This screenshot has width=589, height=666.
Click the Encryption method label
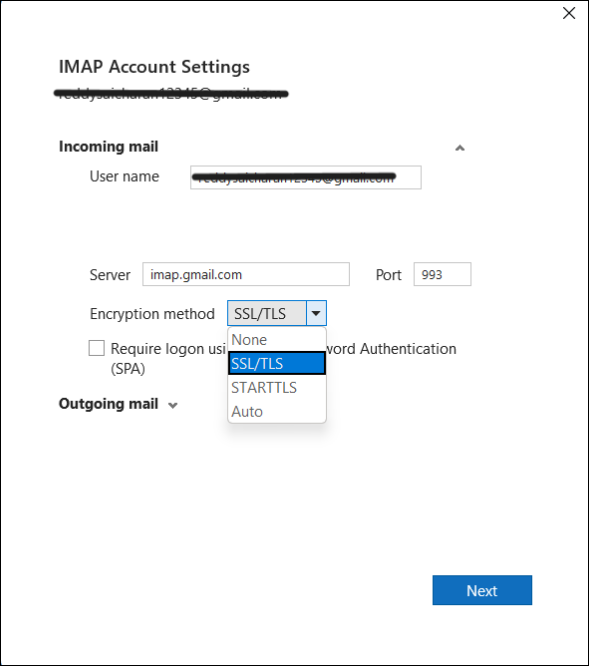[152, 314]
